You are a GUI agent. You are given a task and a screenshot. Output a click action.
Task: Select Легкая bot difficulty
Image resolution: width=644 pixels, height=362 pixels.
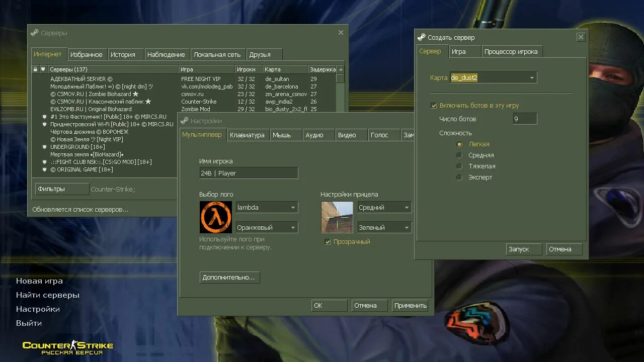pos(459,144)
